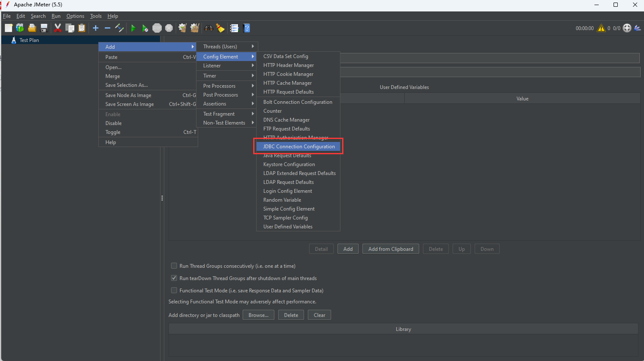Image resolution: width=644 pixels, height=361 pixels.
Task: Expand the Add submenu in context menu
Action: 148,47
